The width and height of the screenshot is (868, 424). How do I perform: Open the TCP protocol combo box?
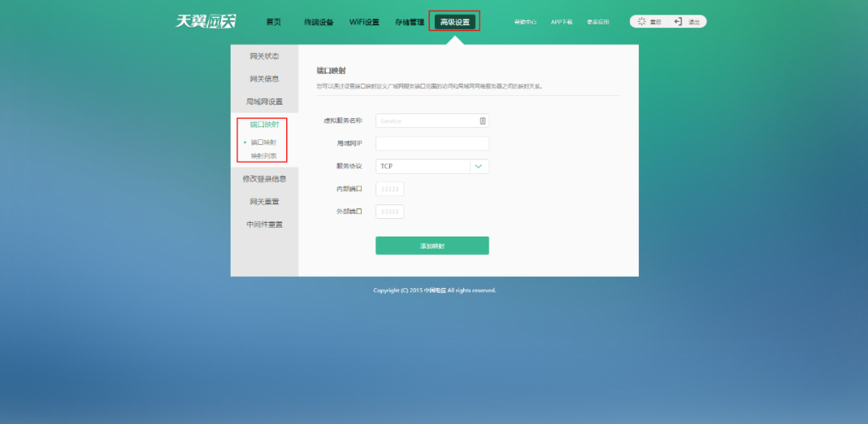[x=423, y=167]
